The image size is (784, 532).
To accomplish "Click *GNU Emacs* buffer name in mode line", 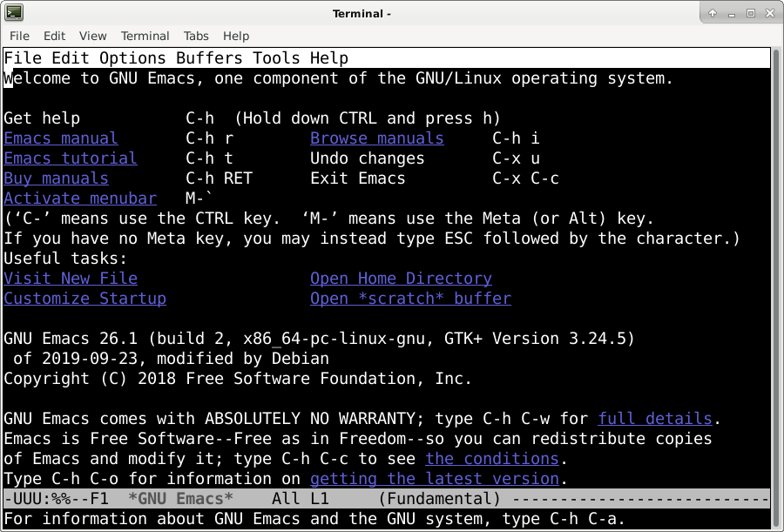I will pyautogui.click(x=180, y=499).
